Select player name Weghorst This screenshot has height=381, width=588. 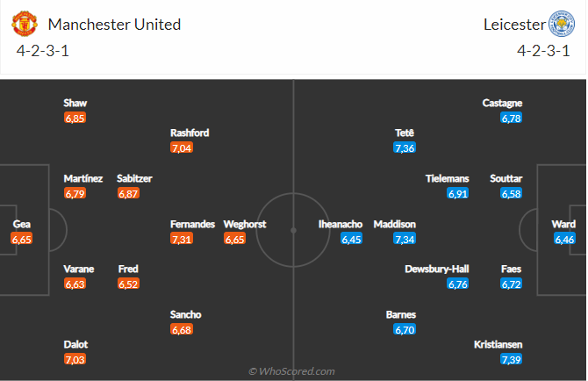(245, 224)
